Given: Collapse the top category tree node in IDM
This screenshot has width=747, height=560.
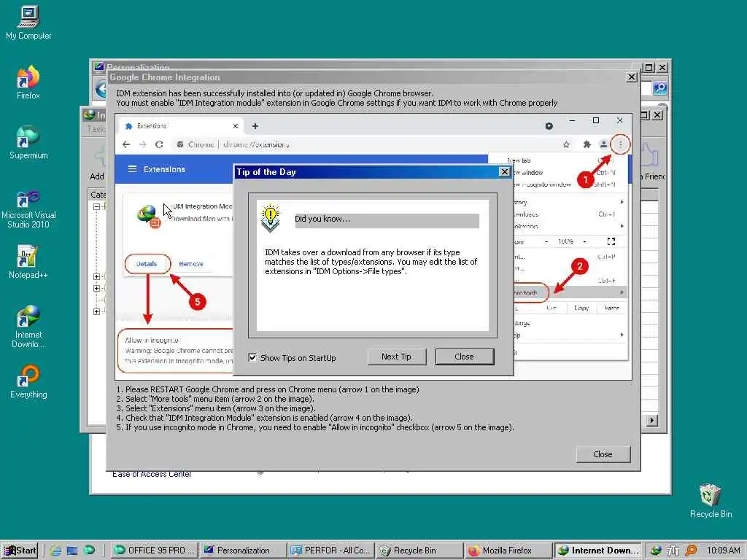Looking at the screenshot, I should tap(97, 206).
